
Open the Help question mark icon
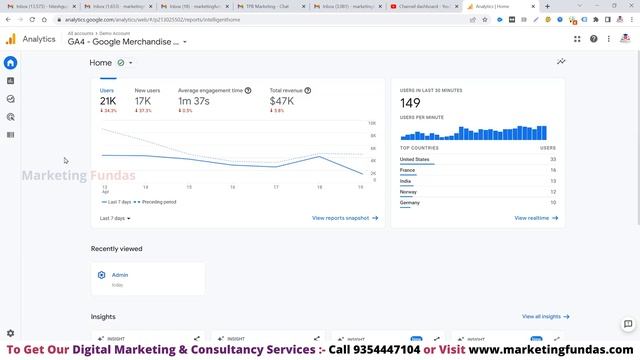593,39
